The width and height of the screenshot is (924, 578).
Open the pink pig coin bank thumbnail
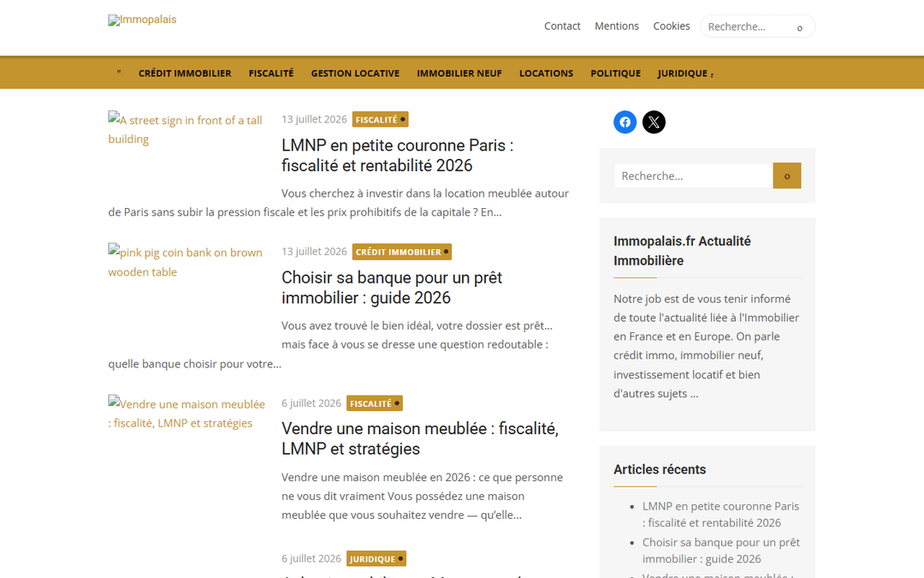[186, 261]
